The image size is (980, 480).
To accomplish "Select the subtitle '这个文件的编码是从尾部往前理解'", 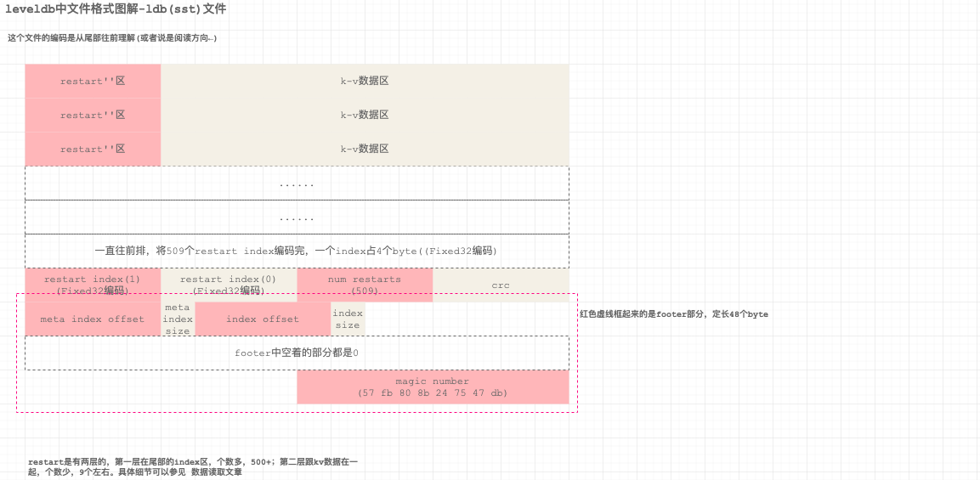I will pos(71,38).
